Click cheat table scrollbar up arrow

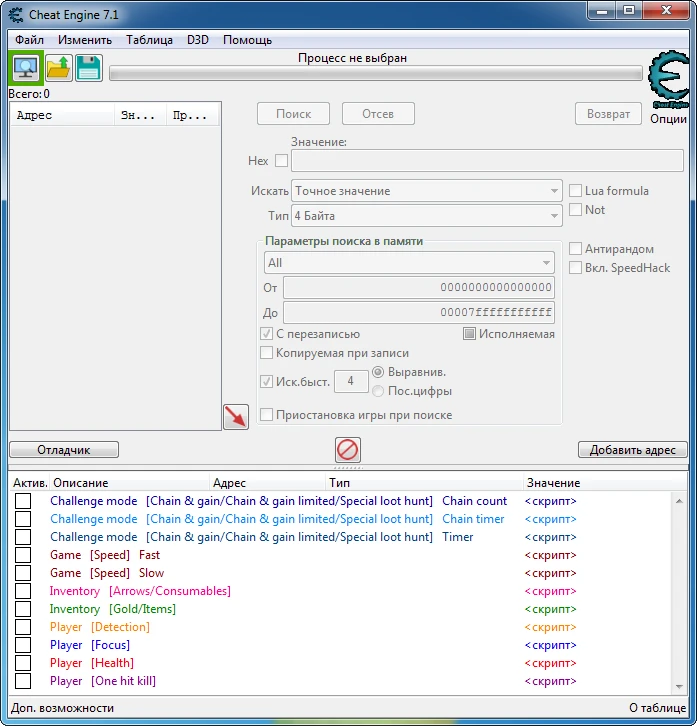[679, 501]
